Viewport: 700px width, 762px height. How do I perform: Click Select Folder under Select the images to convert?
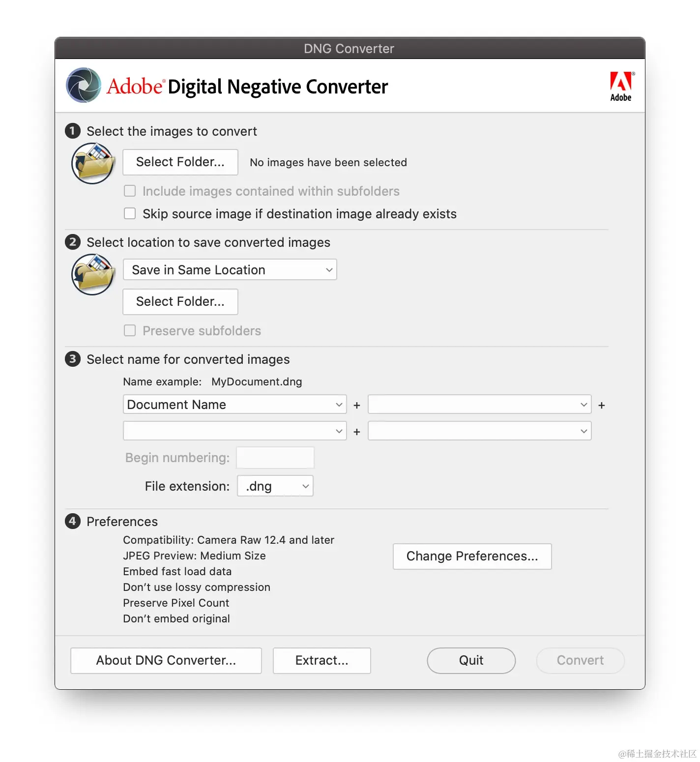point(180,162)
